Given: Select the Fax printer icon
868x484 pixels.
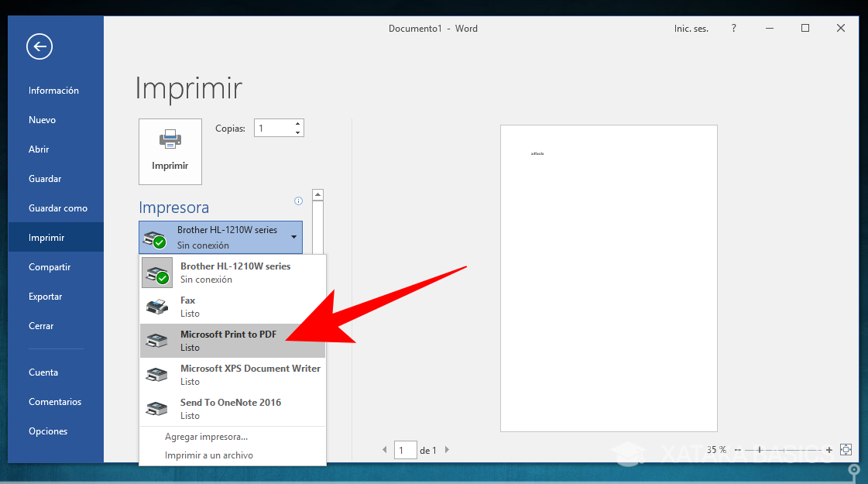Looking at the screenshot, I should coord(156,306).
